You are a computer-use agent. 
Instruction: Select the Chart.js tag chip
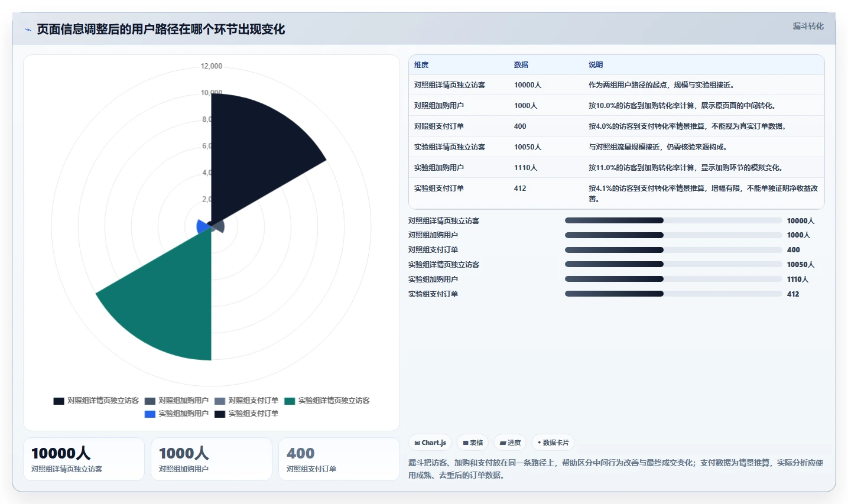tap(430, 443)
